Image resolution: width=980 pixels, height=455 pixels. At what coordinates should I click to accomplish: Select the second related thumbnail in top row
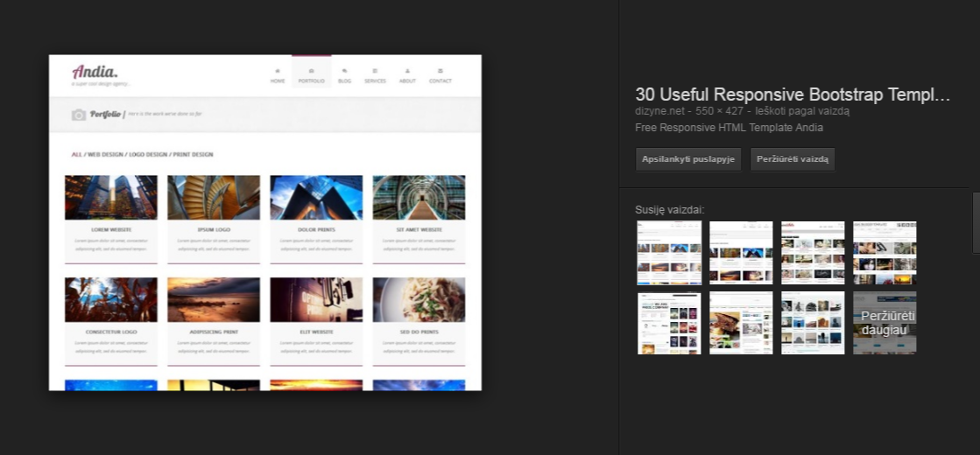741,252
